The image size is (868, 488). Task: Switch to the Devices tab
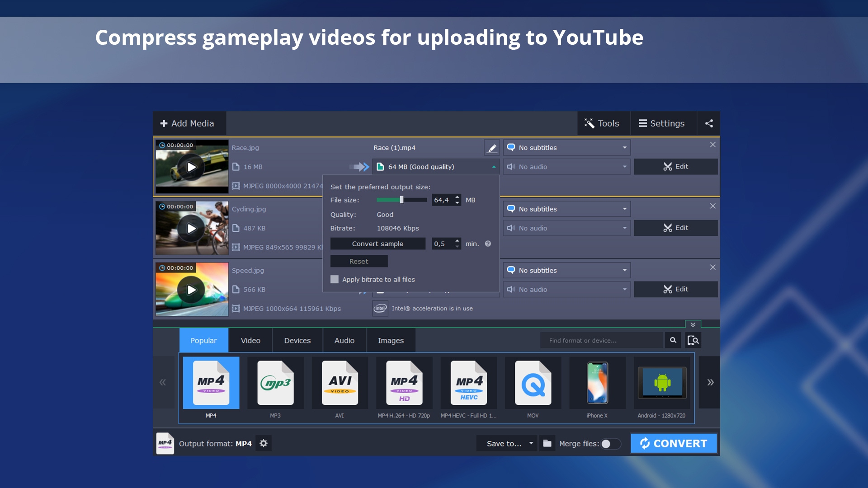point(297,340)
